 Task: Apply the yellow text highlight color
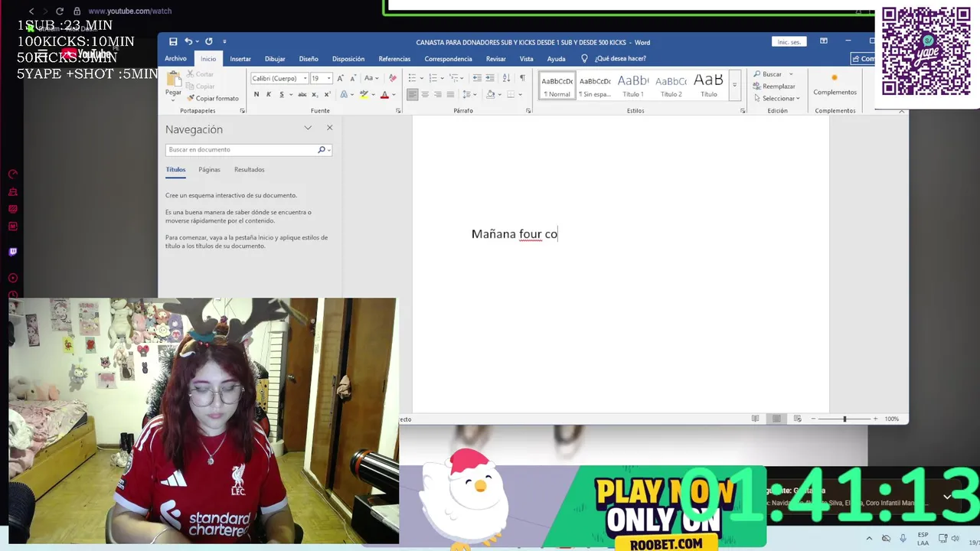coord(364,94)
